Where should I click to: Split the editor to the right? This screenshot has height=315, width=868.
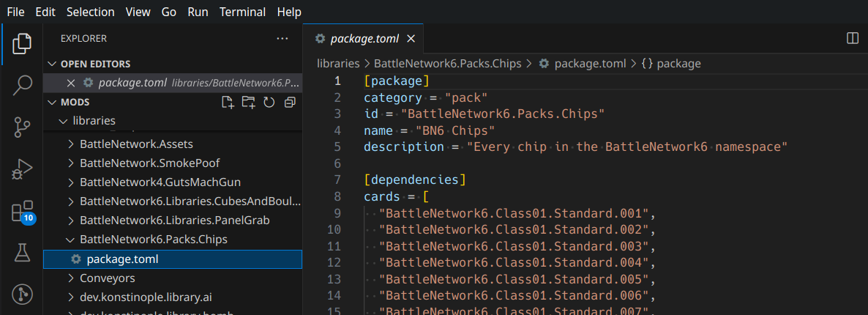pos(853,39)
